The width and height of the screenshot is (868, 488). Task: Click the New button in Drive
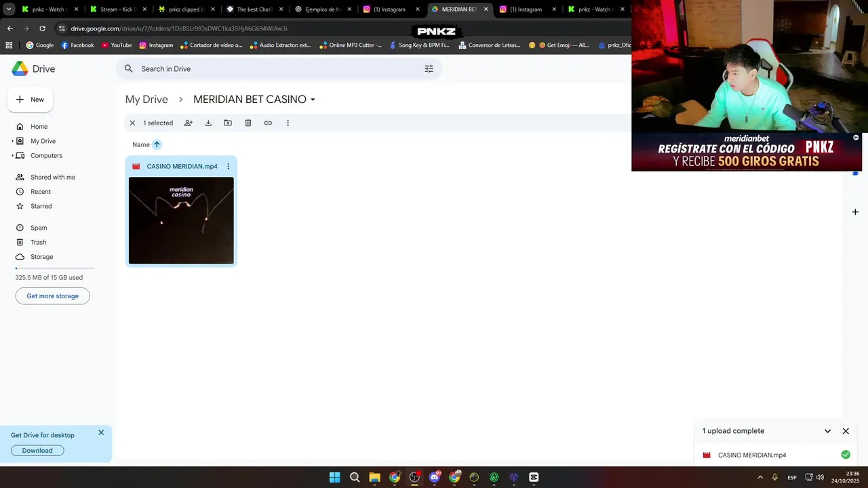pyautogui.click(x=30, y=99)
